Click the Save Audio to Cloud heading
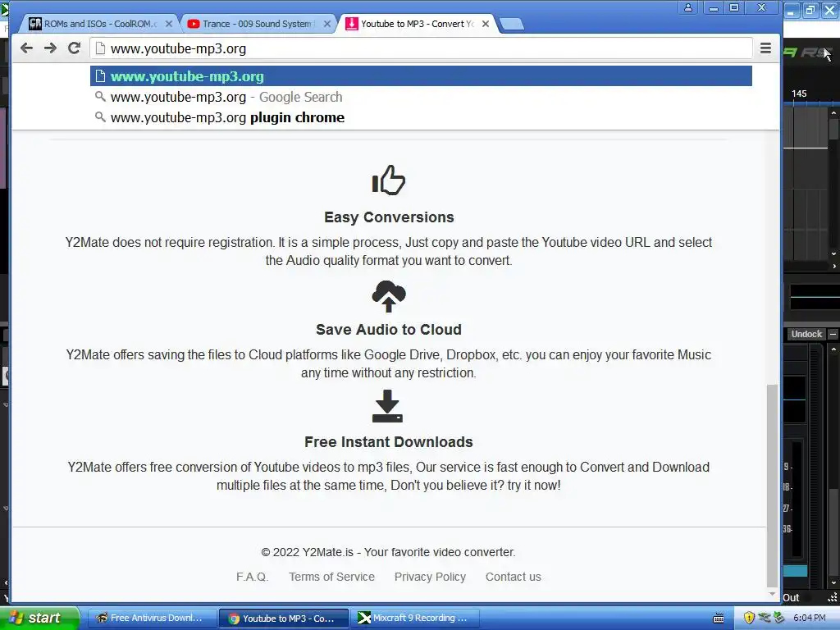The width and height of the screenshot is (840, 630). [x=389, y=330]
